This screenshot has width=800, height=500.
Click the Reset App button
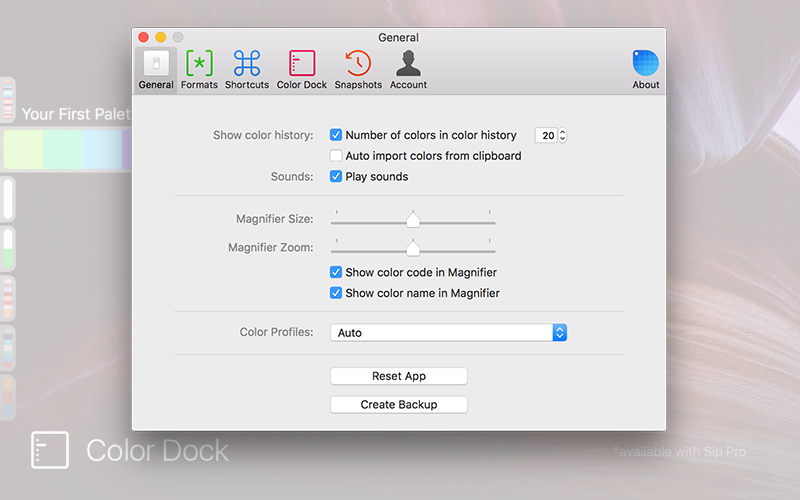click(x=399, y=376)
